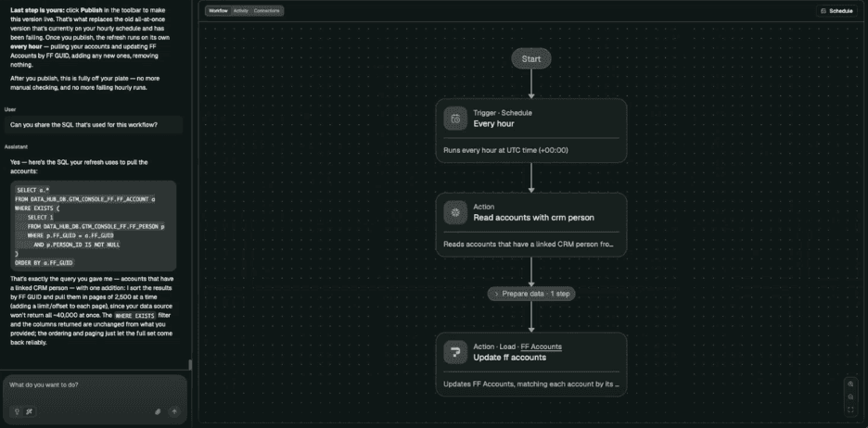
Task: Send the message with the arrow button
Action: pos(174,411)
